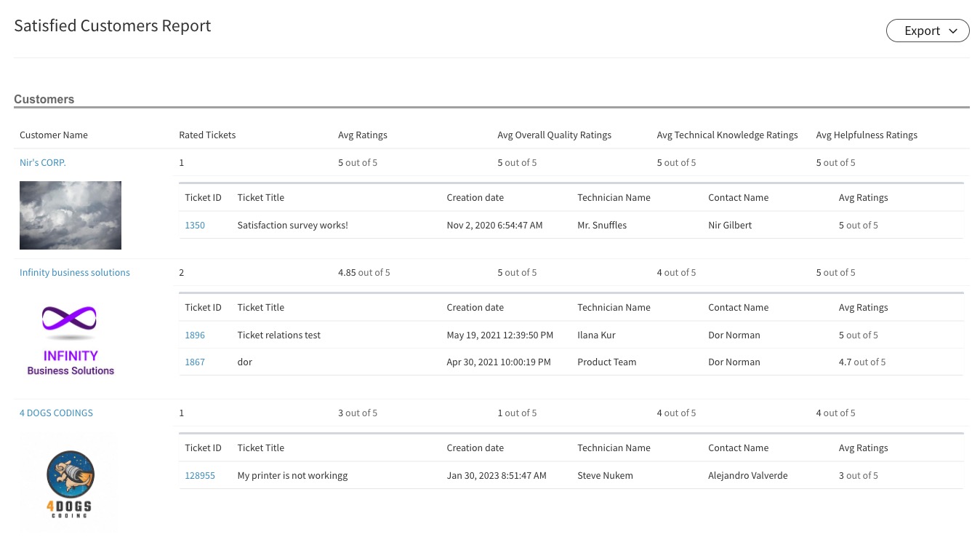Screen dimensions: 980x537
Task: Click contact name Nir Gilbert
Action: pyautogui.click(x=730, y=226)
